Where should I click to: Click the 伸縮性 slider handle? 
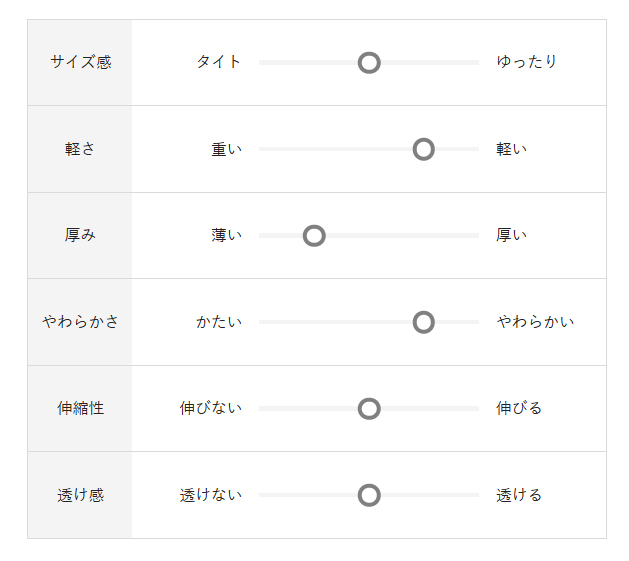tap(369, 409)
